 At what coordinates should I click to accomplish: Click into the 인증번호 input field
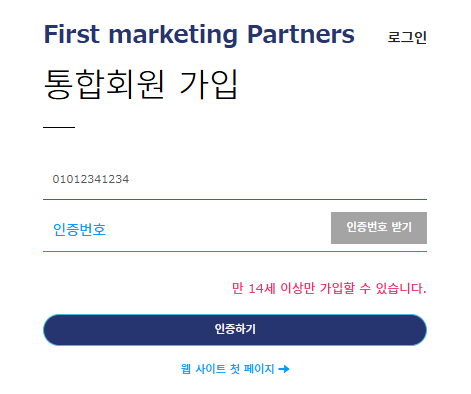tap(187, 229)
